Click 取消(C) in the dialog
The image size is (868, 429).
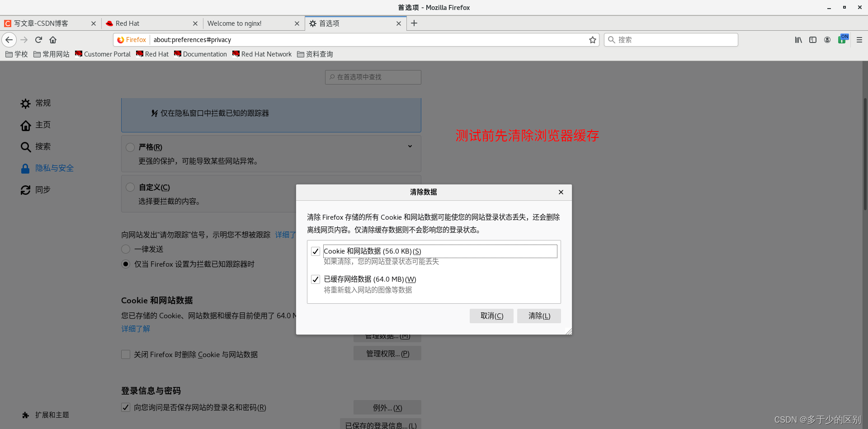(491, 316)
